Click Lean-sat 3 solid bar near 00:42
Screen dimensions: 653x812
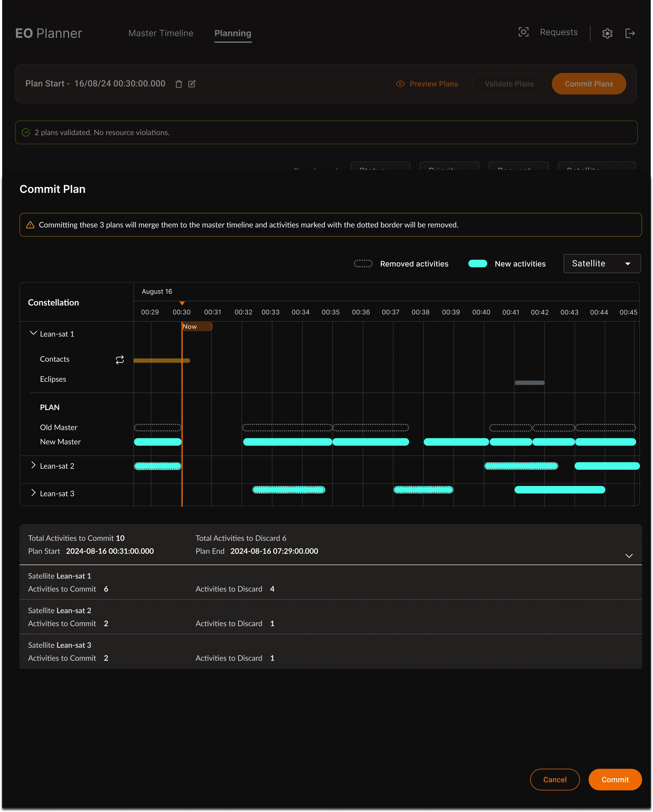pyautogui.click(x=560, y=490)
